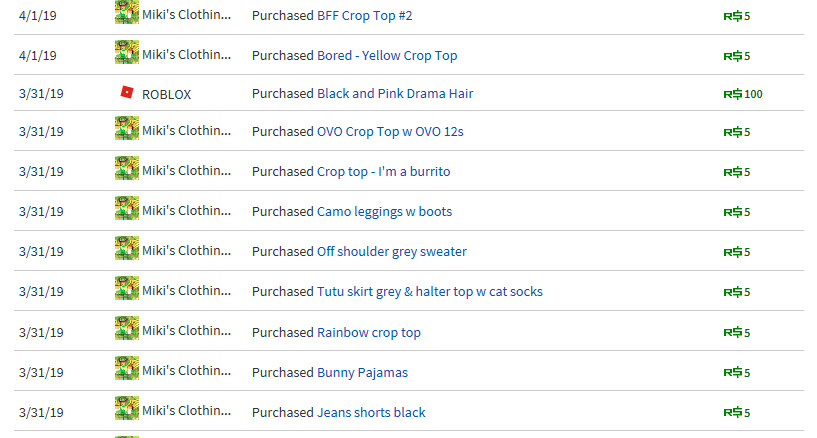Click seller icon in OVO Crop Top row
Viewport: 817px width, 438px height.
127,129
